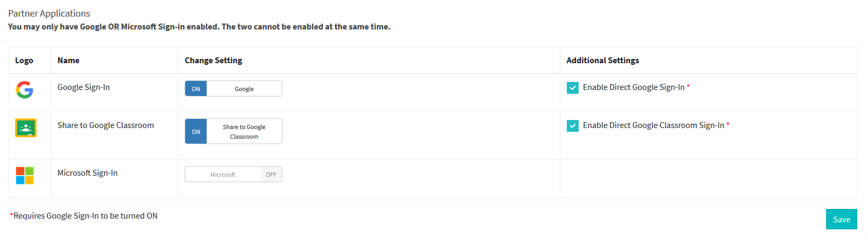Turn off Share to Google Classroom toggle
This screenshot has width=868, height=240.
click(234, 131)
